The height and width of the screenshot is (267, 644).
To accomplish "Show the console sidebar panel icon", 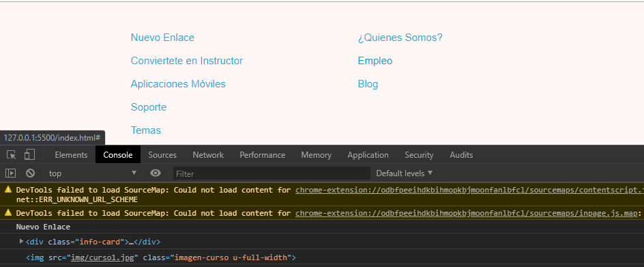I will click(10, 173).
